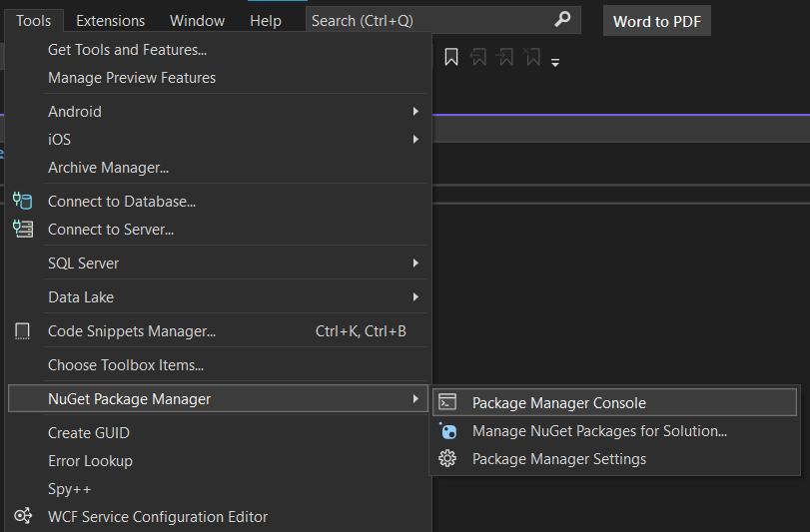
Task: Click the Ctrl+K, Ctrl+B shortcut text
Action: (x=361, y=331)
